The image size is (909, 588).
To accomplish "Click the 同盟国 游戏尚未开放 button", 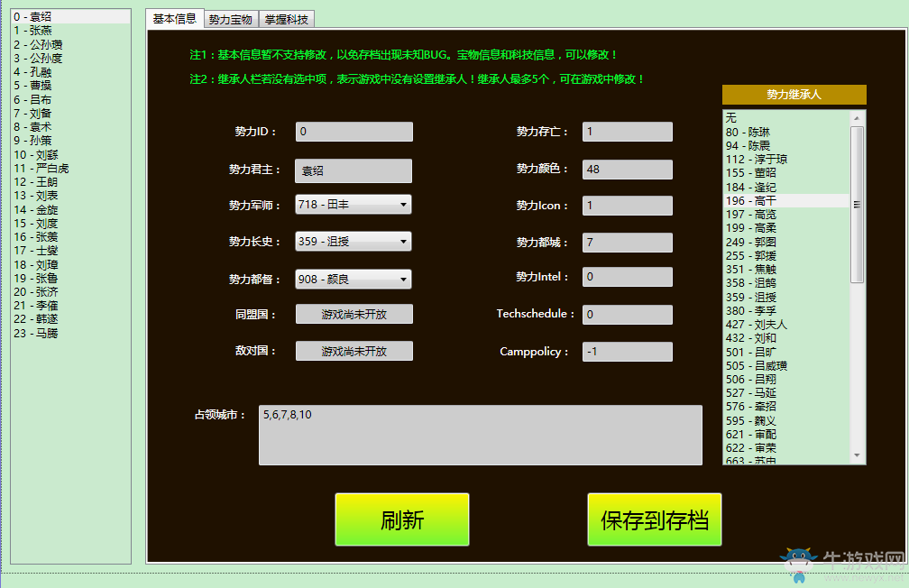I will pyautogui.click(x=354, y=315).
